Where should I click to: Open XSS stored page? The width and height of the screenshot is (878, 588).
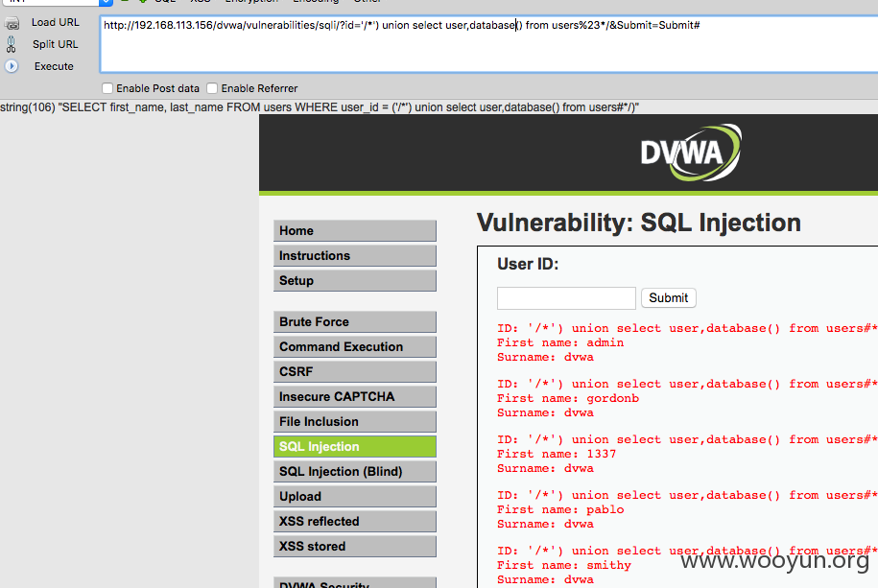(x=355, y=546)
